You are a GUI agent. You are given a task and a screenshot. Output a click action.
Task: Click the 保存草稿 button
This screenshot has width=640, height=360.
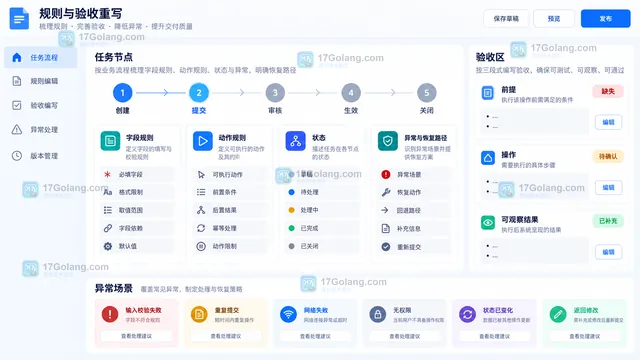[x=506, y=18]
